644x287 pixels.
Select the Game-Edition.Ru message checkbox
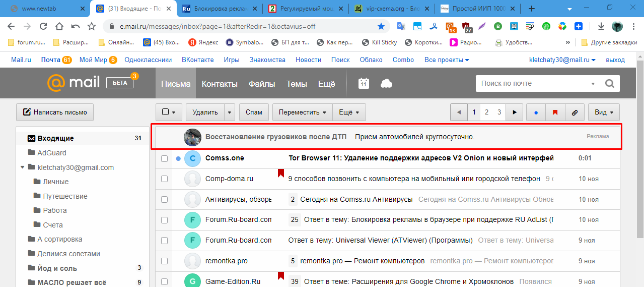coord(164,281)
